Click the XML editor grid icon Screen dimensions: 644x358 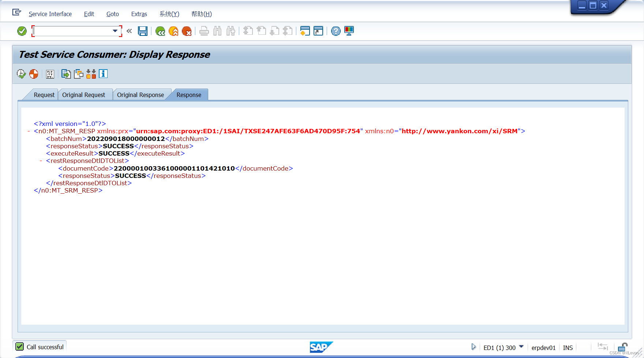[50, 74]
